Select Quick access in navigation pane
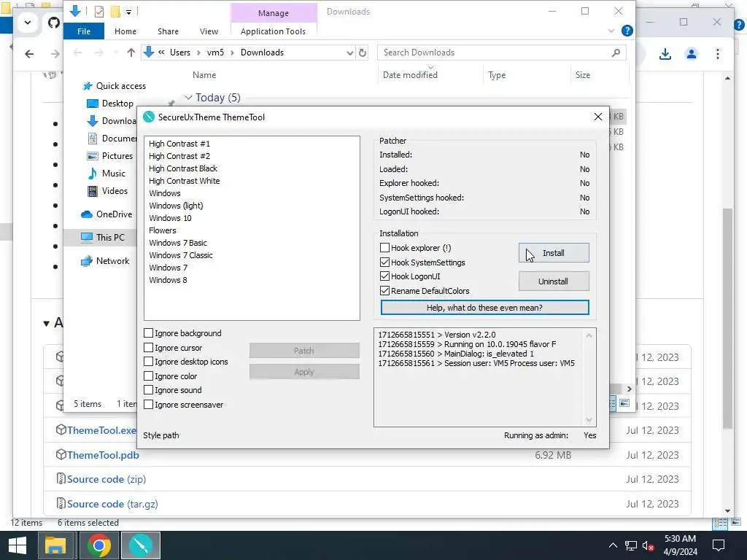The width and height of the screenshot is (747, 560). pyautogui.click(x=115, y=86)
